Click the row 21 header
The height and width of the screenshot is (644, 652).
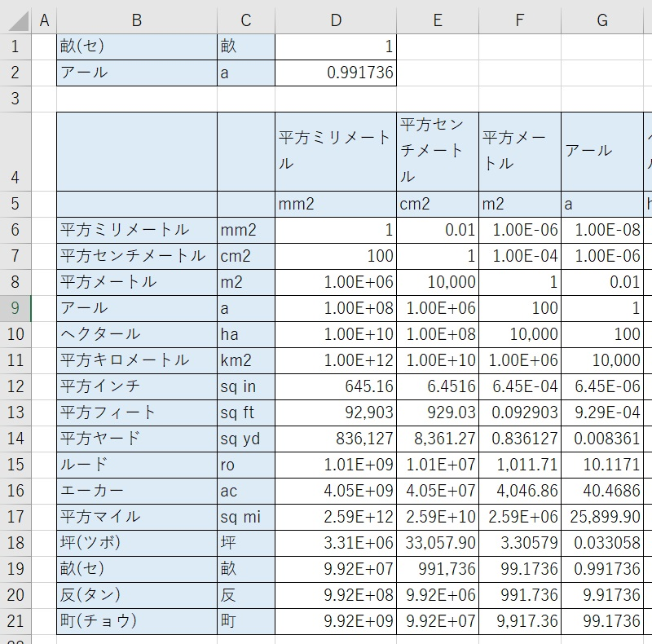[x=15, y=621]
